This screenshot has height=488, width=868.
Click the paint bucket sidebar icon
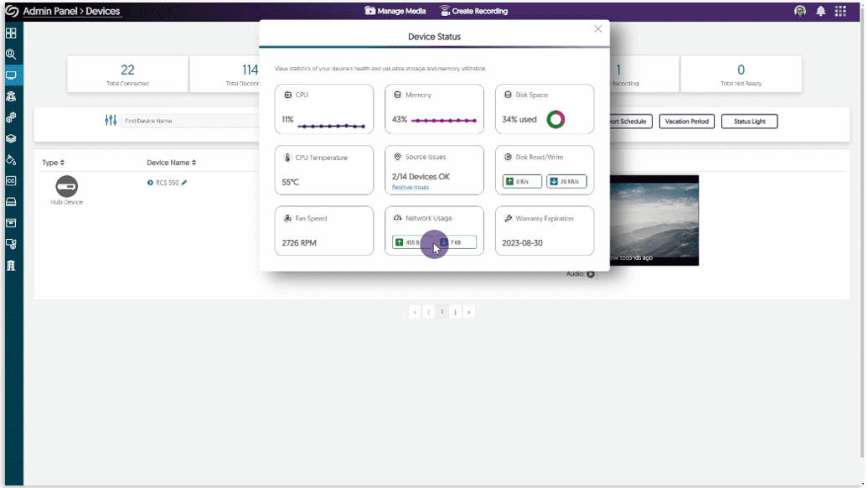click(x=11, y=159)
